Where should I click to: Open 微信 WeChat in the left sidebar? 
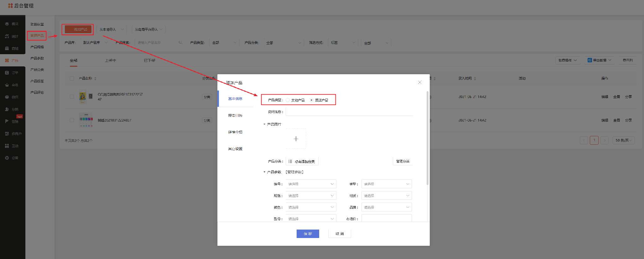[x=12, y=97]
